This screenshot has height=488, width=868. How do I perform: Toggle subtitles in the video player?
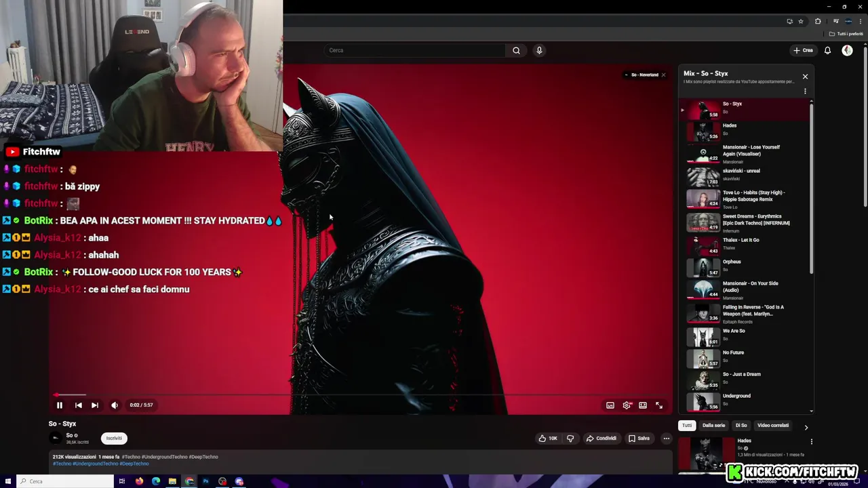point(610,405)
